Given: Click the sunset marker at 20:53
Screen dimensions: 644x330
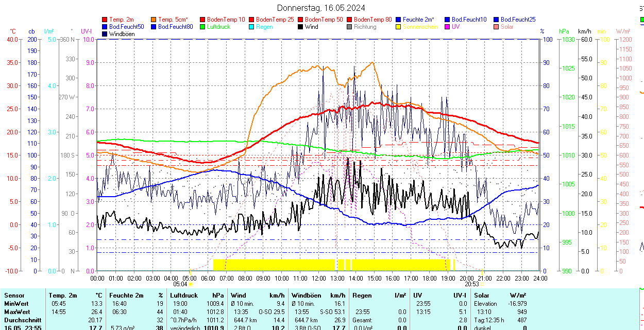Looking at the screenshot, I should (483, 284).
